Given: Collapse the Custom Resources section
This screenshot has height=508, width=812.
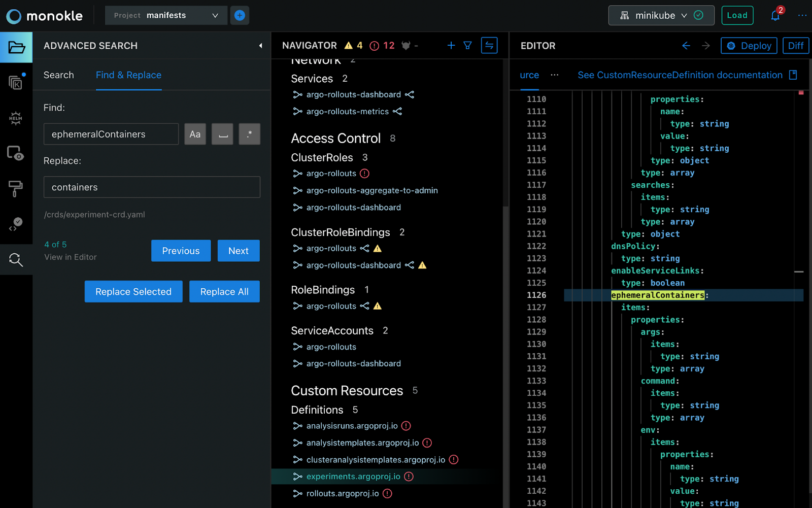Looking at the screenshot, I should tap(347, 391).
